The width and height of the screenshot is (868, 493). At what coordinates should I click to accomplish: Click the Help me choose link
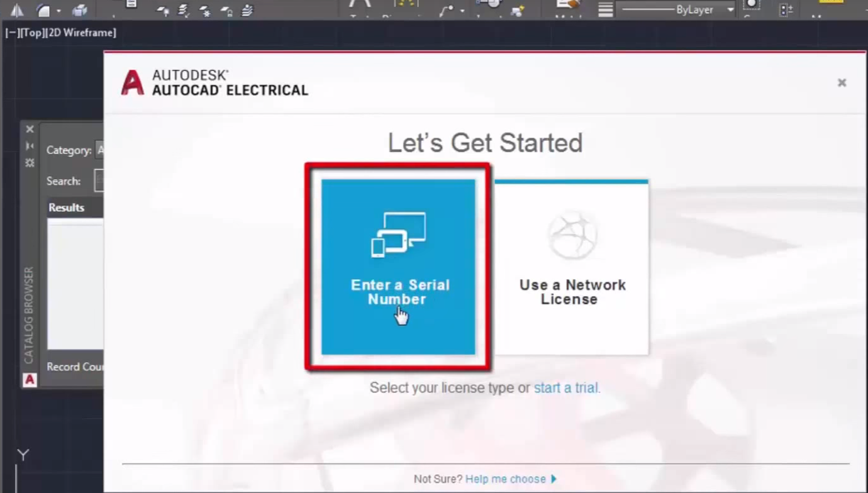coord(505,479)
